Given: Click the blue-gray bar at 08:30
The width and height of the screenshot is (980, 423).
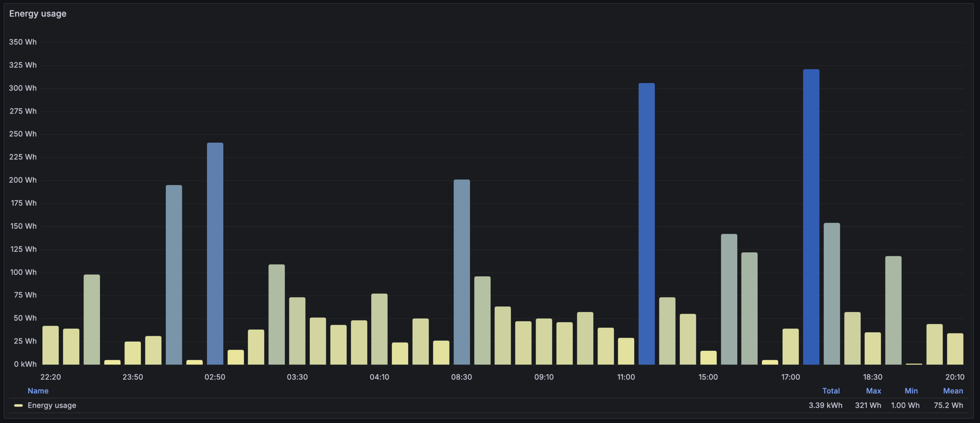Looking at the screenshot, I should [461, 272].
